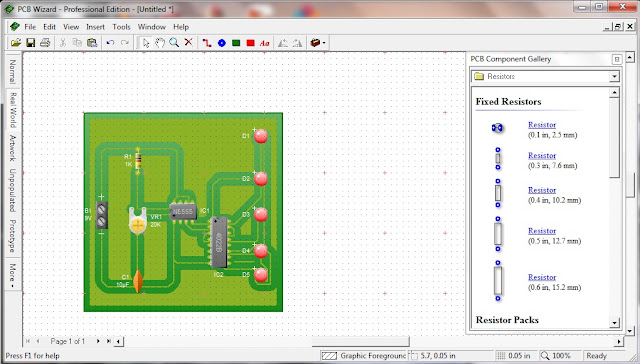
Task: Switch to the Normal view tab
Action: coord(13,71)
